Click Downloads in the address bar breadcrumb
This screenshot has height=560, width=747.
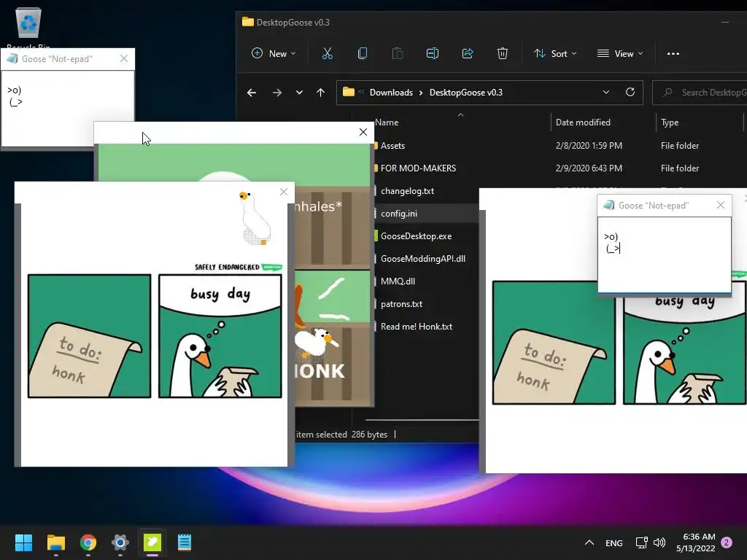[x=391, y=93]
